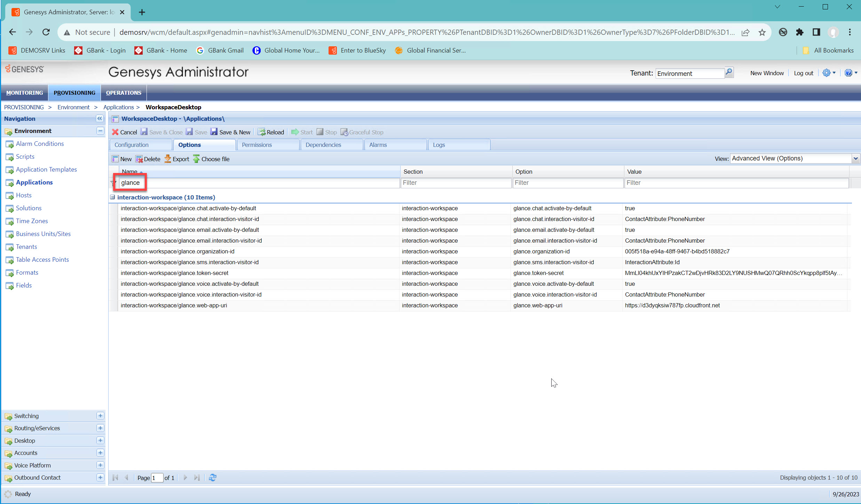Open Chrome three-dot menu
861x504 pixels.
click(850, 32)
